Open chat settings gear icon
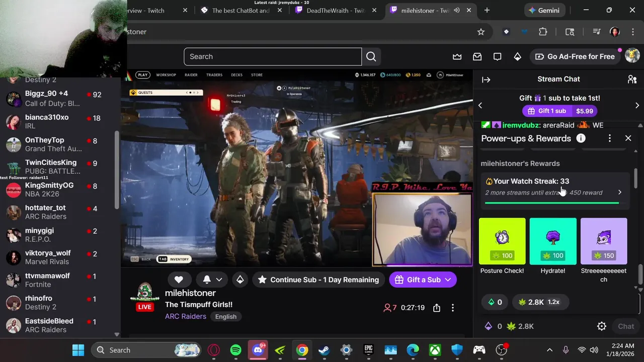Image resolution: width=644 pixels, height=362 pixels. 602,326
